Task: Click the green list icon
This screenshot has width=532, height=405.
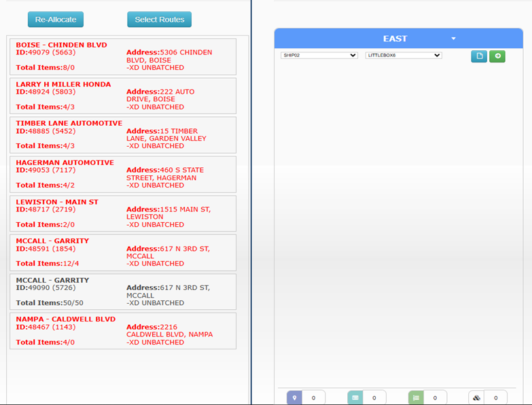Action: click(416, 398)
